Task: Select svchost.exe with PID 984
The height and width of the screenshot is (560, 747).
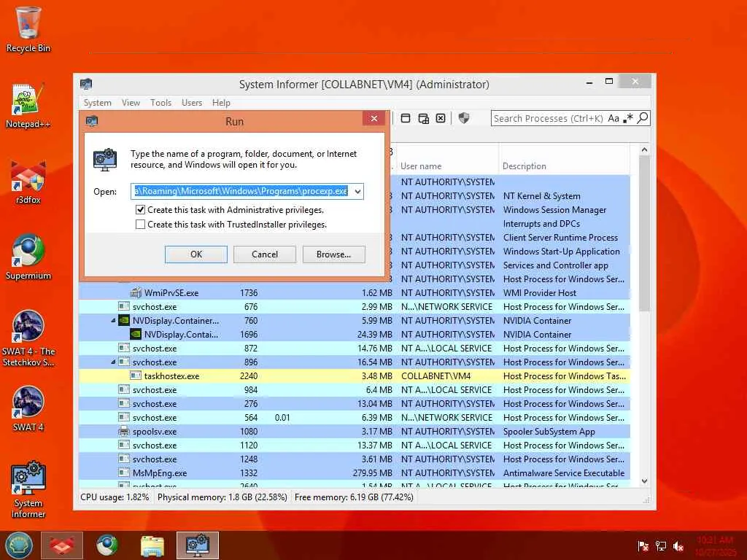Action: click(x=354, y=389)
